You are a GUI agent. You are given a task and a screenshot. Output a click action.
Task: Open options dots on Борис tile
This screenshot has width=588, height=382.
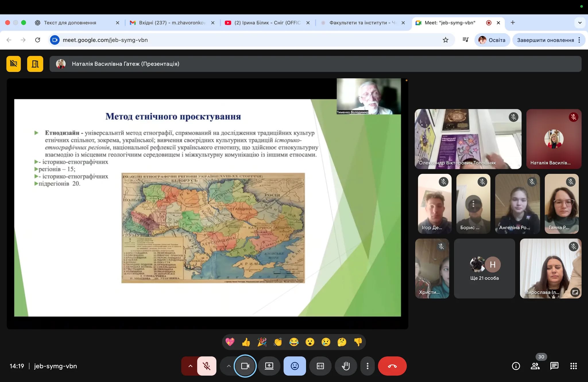tap(473, 204)
